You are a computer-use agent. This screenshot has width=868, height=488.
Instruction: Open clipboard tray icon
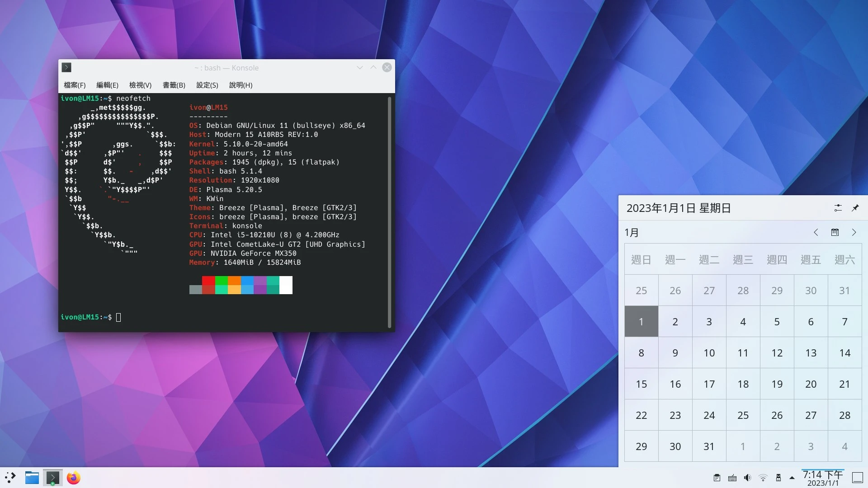(717, 478)
